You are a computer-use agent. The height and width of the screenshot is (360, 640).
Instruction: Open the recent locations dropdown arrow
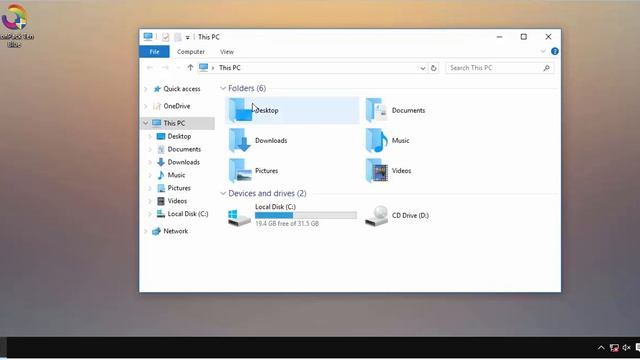[x=178, y=68]
